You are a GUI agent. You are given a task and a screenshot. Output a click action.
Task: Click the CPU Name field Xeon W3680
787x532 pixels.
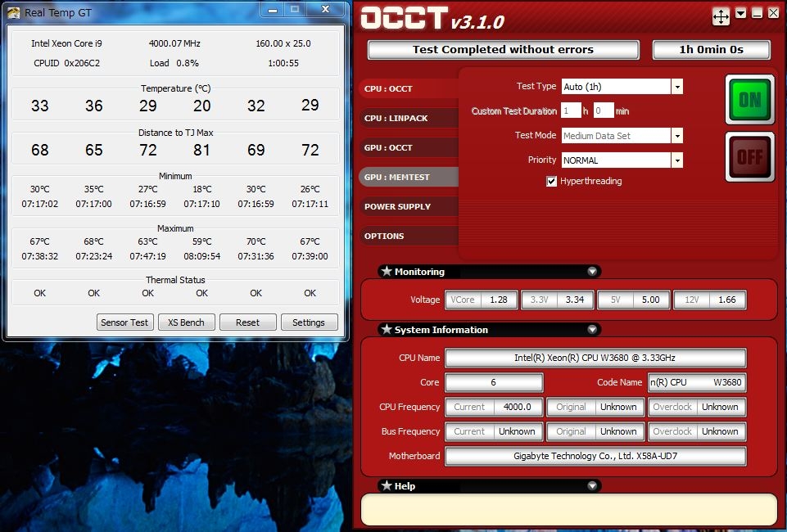coord(595,358)
